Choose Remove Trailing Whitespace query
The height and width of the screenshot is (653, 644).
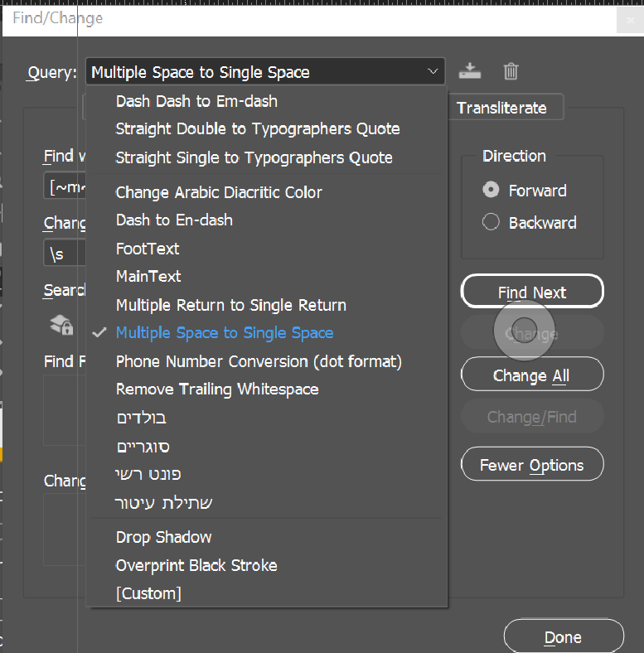tap(217, 389)
